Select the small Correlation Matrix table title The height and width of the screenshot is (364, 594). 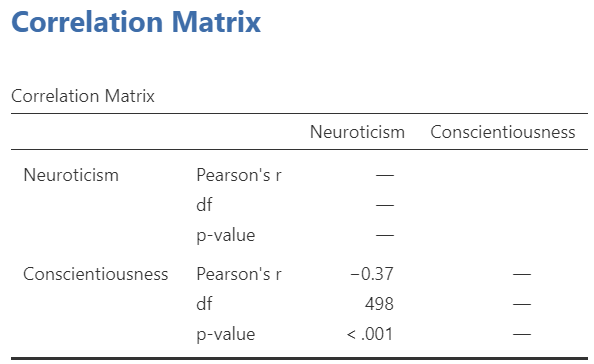click(83, 96)
